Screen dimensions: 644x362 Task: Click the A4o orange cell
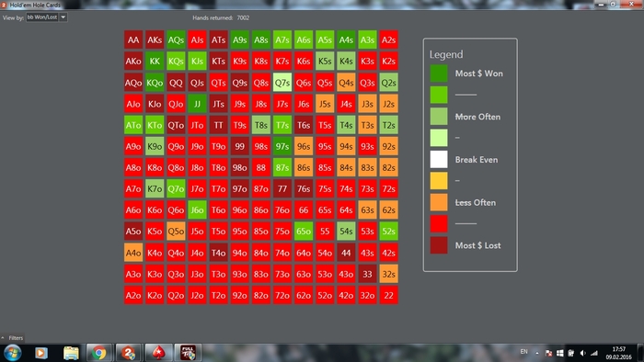[133, 253]
